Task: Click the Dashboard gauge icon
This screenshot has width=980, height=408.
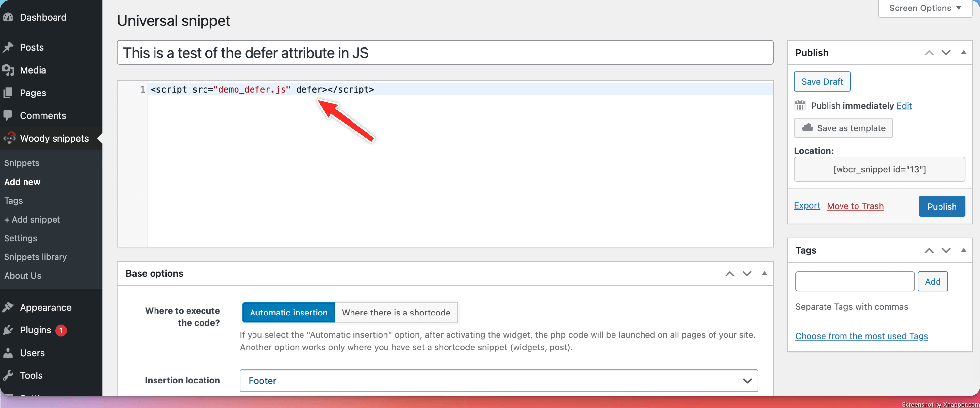Action: click(x=8, y=17)
